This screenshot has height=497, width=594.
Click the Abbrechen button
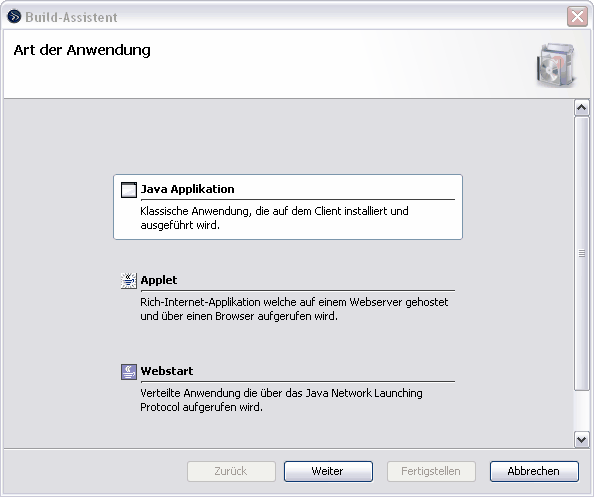[534, 471]
